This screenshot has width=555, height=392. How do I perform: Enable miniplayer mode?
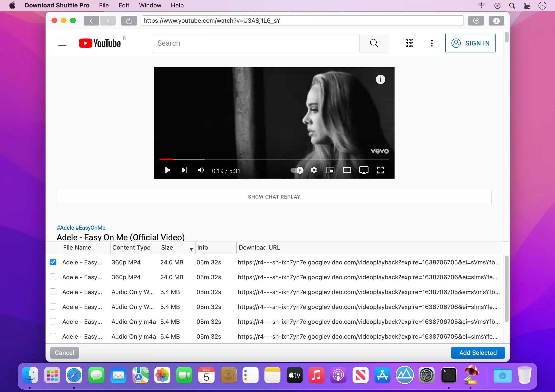(x=330, y=170)
